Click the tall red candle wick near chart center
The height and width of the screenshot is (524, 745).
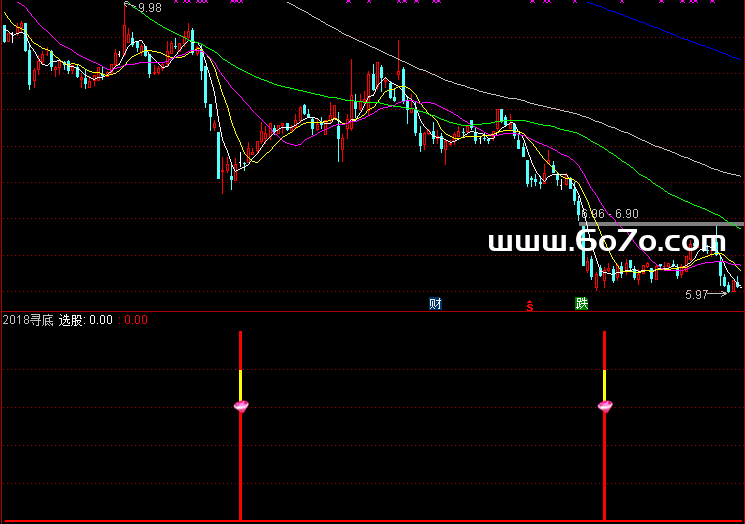tap(398, 55)
